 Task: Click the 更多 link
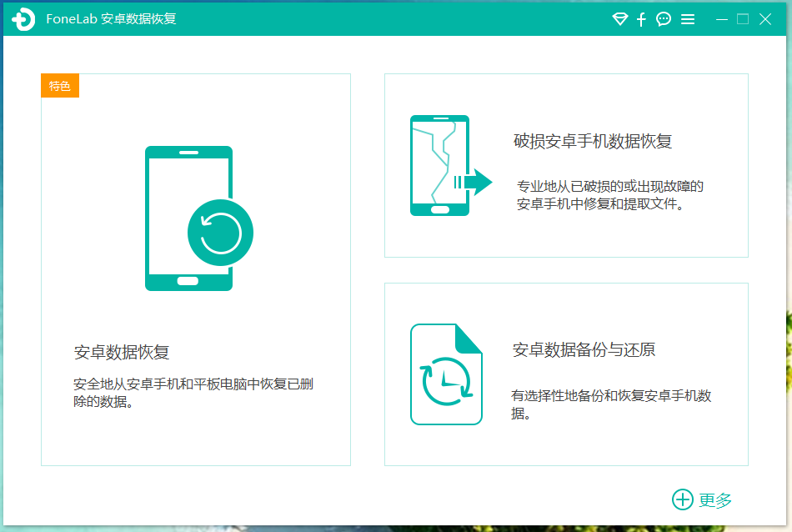715,500
